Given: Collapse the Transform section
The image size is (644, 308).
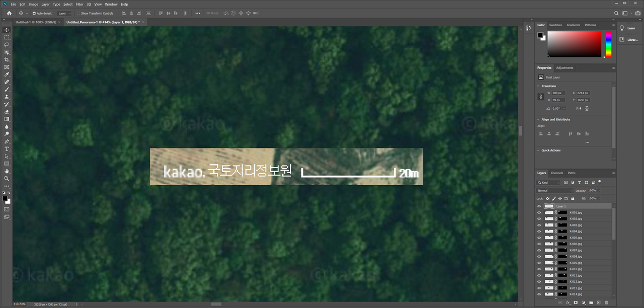Looking at the screenshot, I should pos(538,86).
